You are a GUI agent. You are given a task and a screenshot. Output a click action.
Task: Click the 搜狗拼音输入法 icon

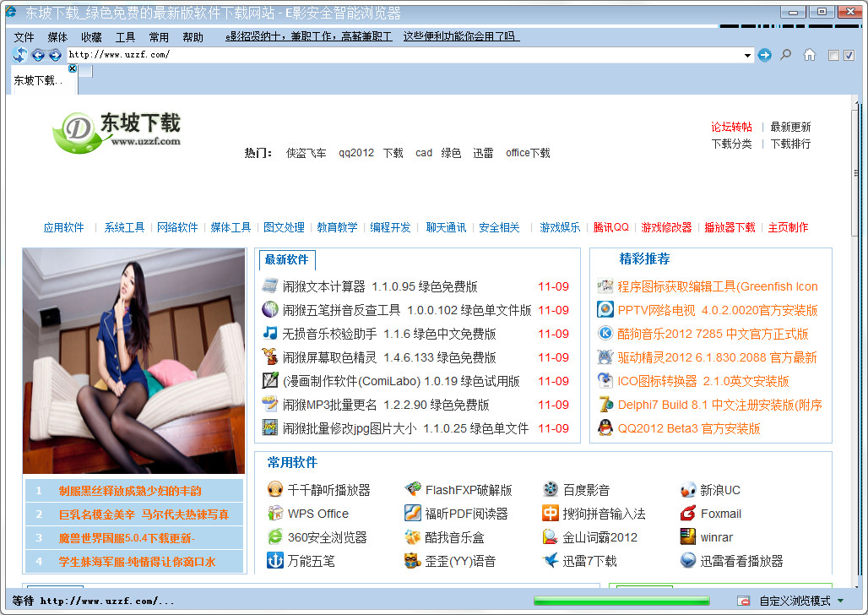click(x=551, y=513)
